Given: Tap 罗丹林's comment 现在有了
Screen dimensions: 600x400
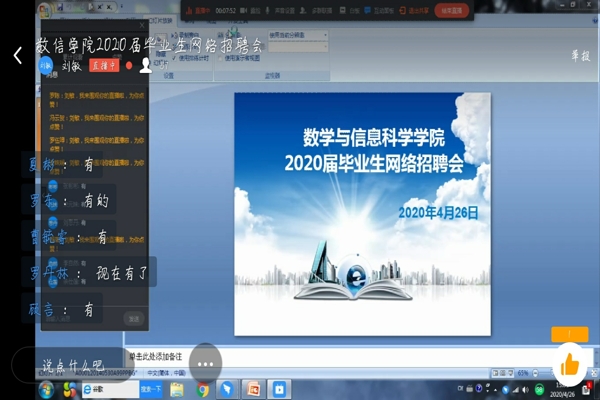Looking at the screenshot, I should coord(121,273).
